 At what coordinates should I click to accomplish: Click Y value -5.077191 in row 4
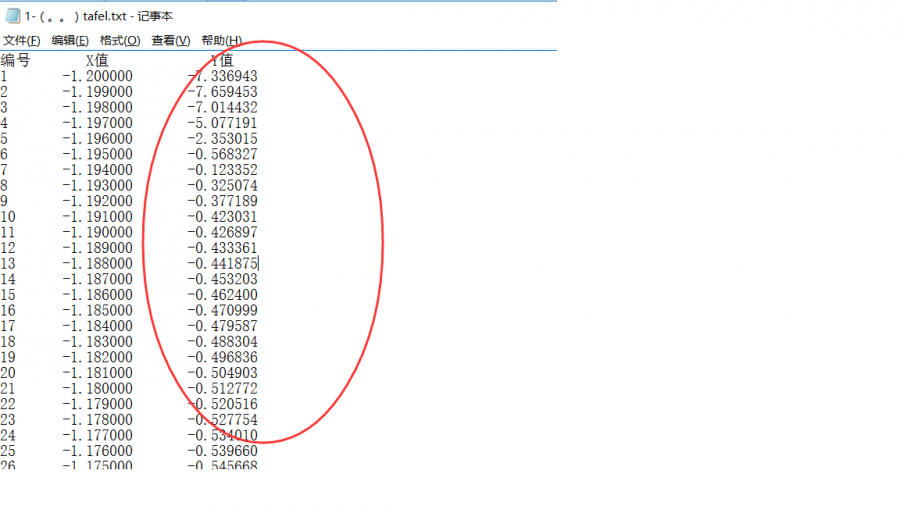223,123
